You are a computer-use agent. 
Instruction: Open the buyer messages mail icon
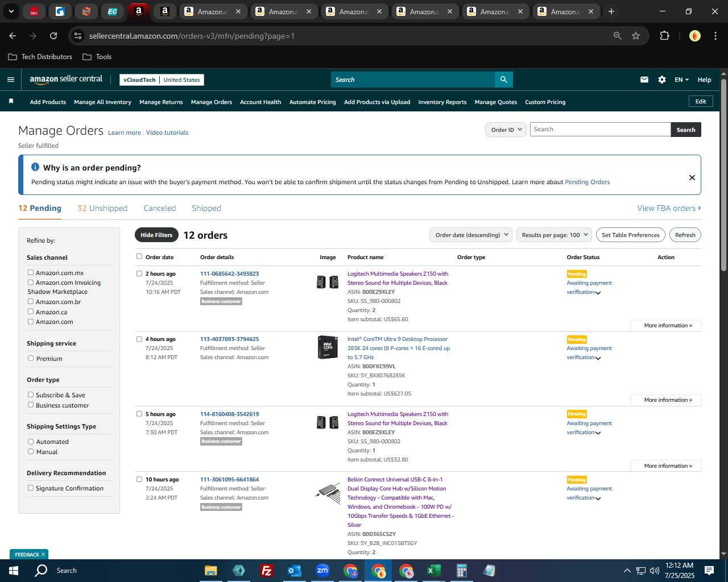tap(644, 80)
